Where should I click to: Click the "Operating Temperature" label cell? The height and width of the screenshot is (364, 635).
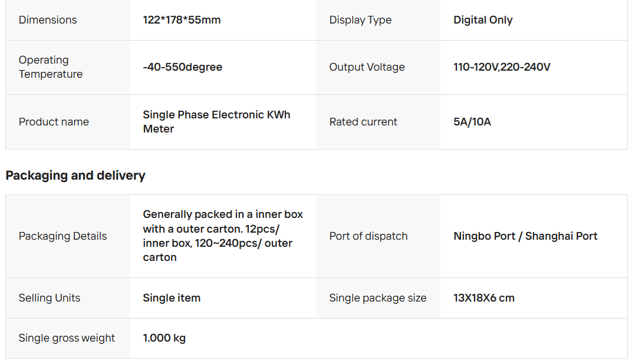51,67
